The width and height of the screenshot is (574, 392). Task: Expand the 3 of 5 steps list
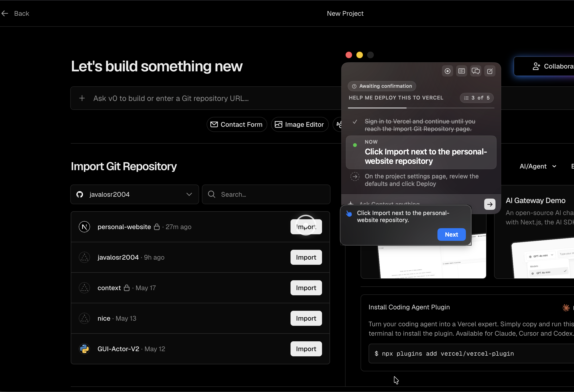coord(477,98)
